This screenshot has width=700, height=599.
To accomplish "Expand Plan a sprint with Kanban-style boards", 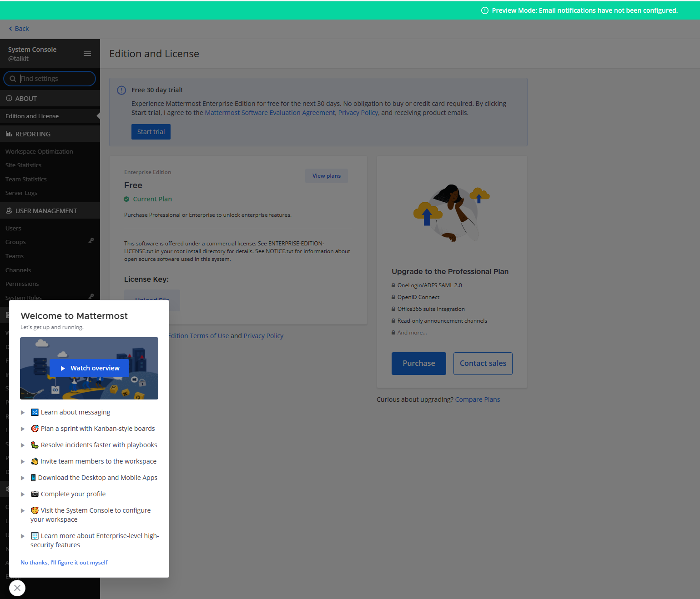I will click(x=23, y=429).
